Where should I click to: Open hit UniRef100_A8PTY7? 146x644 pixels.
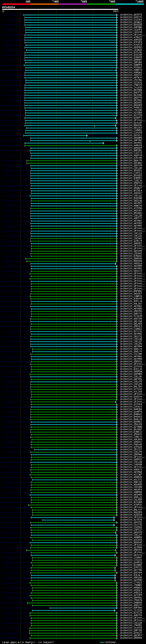(x=131, y=218)
